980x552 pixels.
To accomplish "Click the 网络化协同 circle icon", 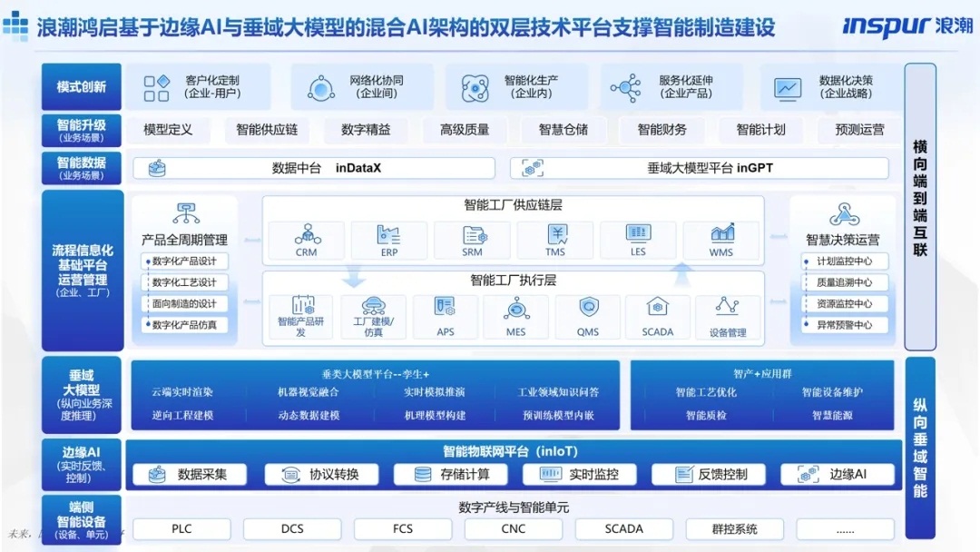I will [321, 88].
